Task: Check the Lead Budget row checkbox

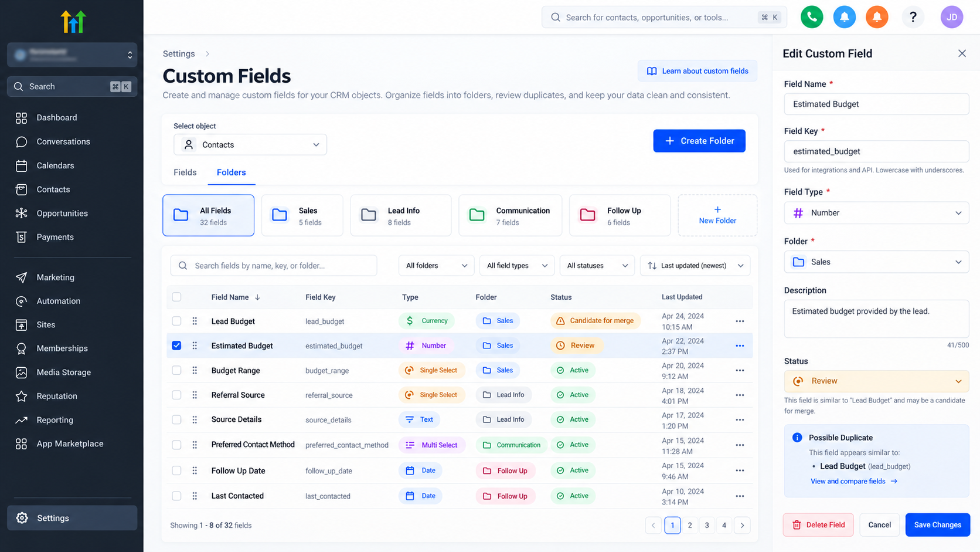Action: tap(176, 321)
